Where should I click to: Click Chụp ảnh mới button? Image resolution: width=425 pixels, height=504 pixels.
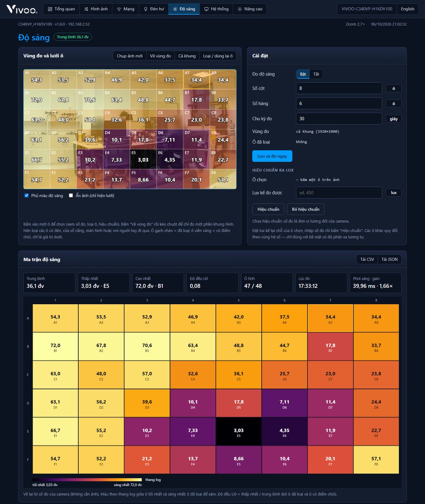pos(130,56)
